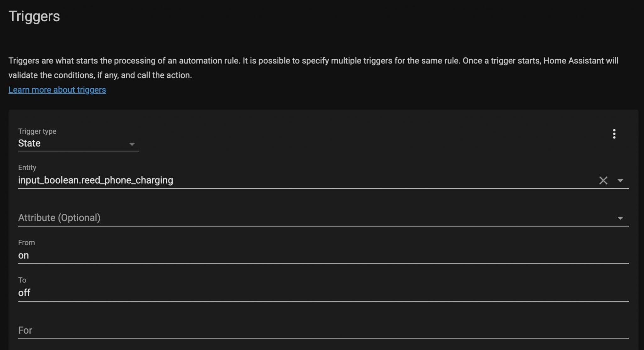The image size is (644, 350).
Task: Click the From field label
Action: (x=26, y=243)
